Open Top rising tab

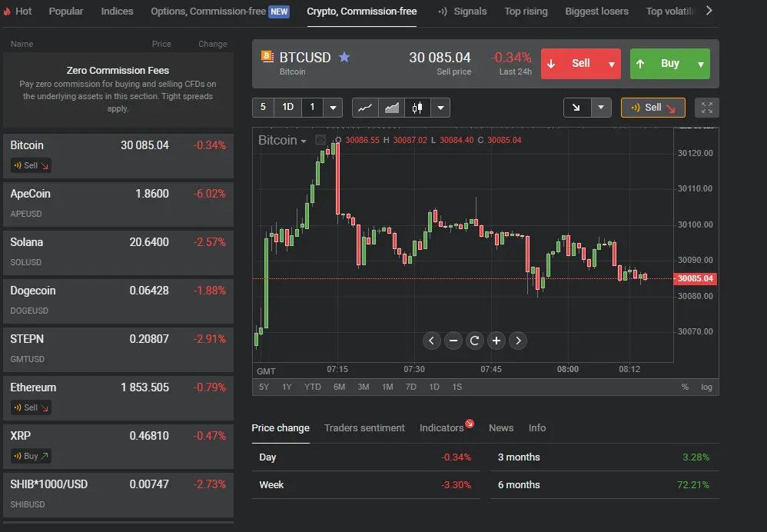526,12
